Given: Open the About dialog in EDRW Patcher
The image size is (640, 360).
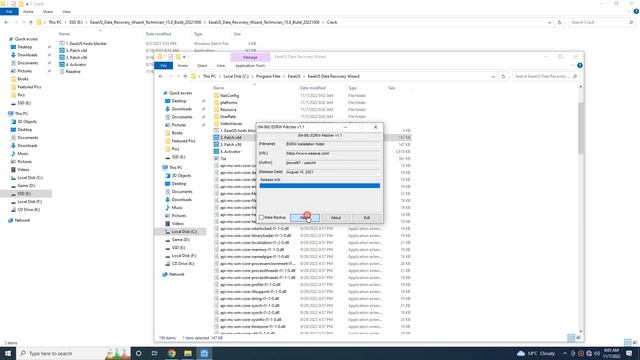Looking at the screenshot, I should pos(336,218).
